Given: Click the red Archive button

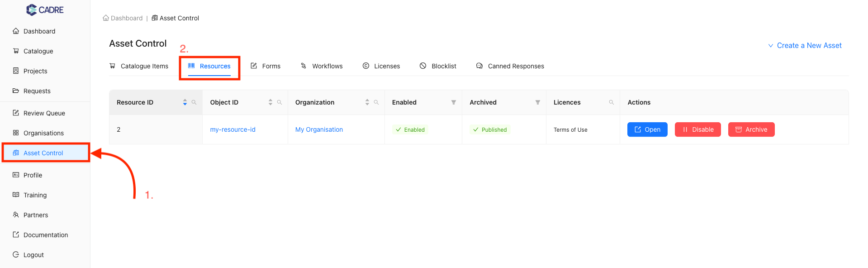Looking at the screenshot, I should click(751, 129).
